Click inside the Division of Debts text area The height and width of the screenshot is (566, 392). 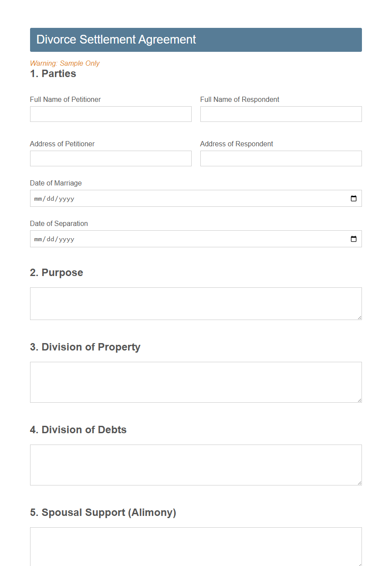pos(196,464)
